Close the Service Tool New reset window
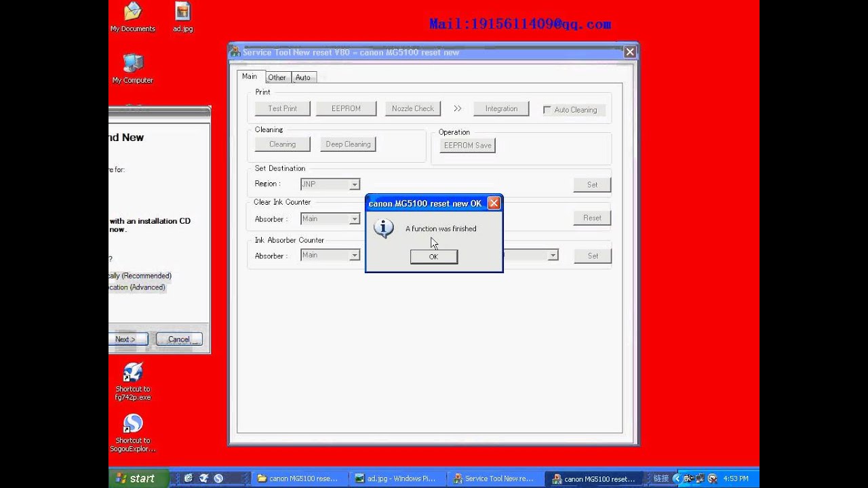 click(630, 52)
